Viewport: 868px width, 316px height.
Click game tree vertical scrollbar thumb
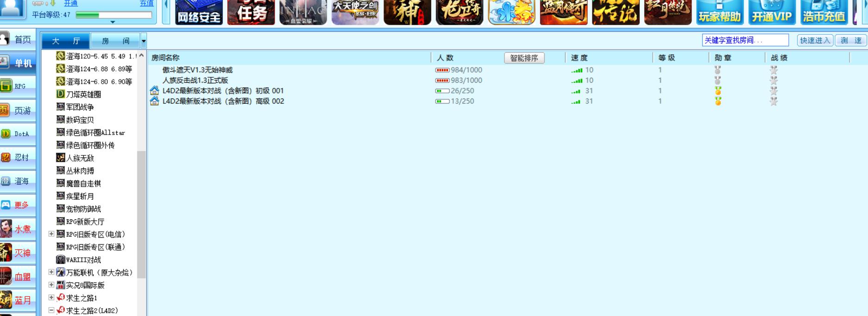click(142, 215)
